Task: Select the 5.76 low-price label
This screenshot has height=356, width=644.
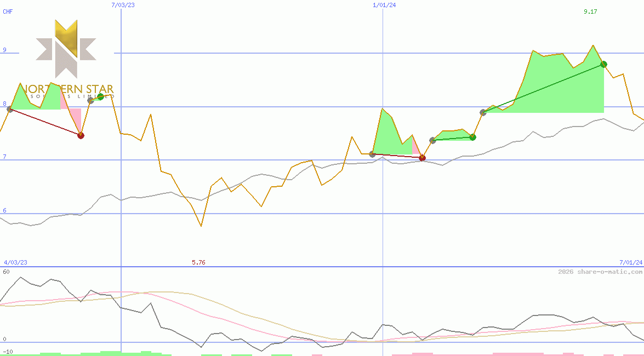Action: click(198, 262)
